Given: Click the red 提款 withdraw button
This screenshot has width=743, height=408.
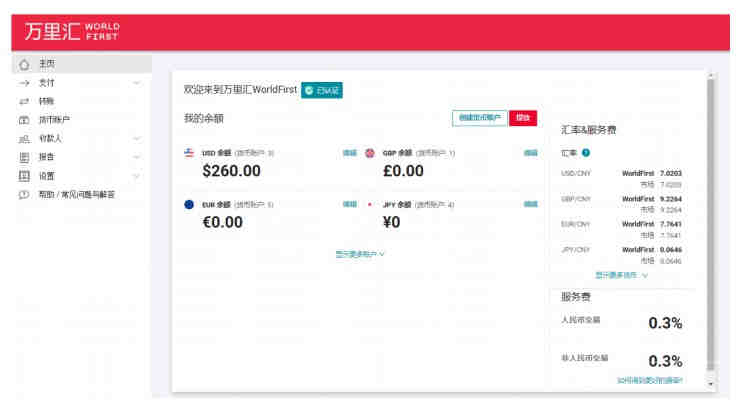Looking at the screenshot, I should (523, 118).
